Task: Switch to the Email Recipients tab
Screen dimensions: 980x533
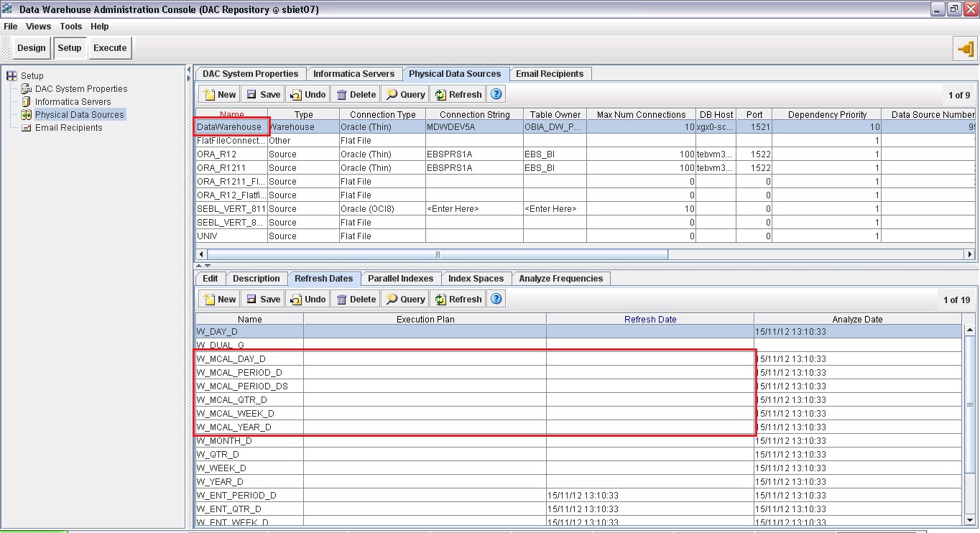Action: [550, 73]
